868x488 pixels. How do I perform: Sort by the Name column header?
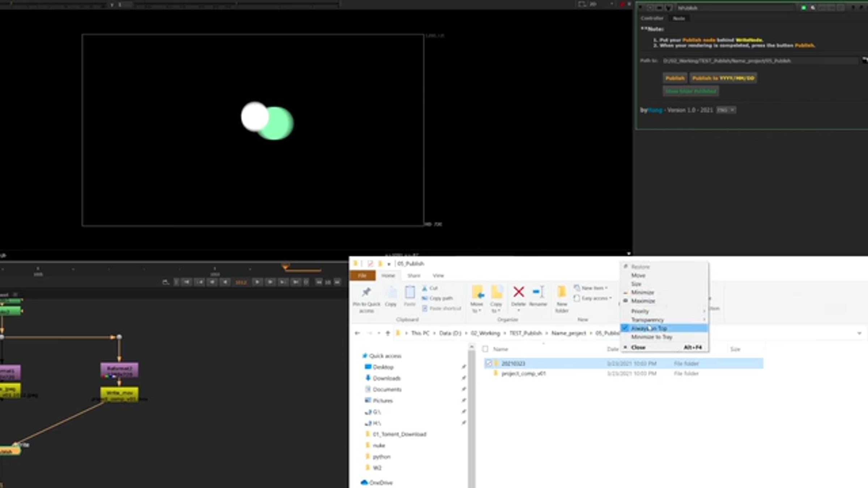click(x=501, y=349)
